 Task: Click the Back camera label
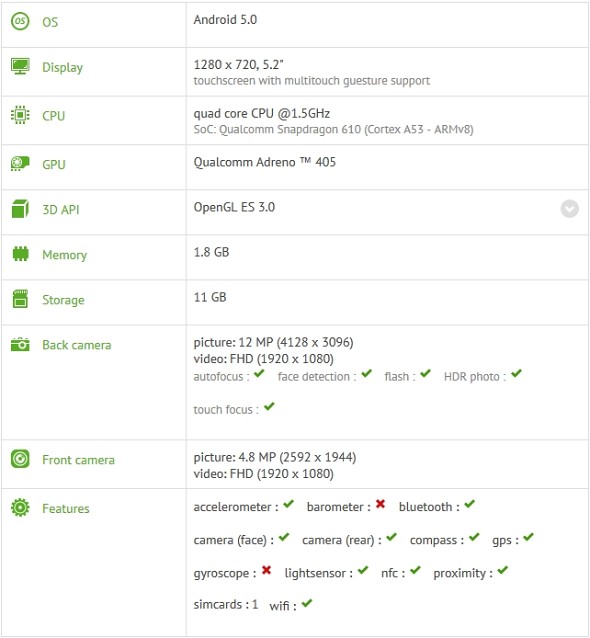[x=76, y=345]
